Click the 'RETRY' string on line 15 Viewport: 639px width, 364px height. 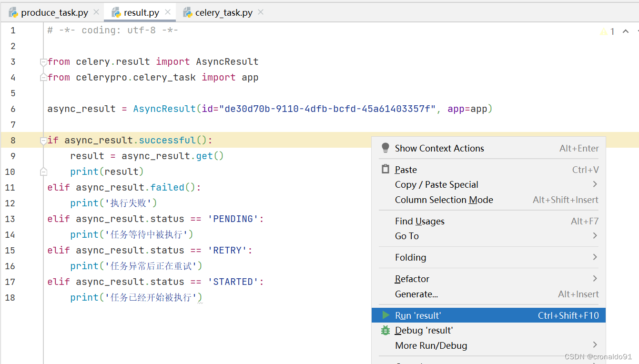coord(227,250)
